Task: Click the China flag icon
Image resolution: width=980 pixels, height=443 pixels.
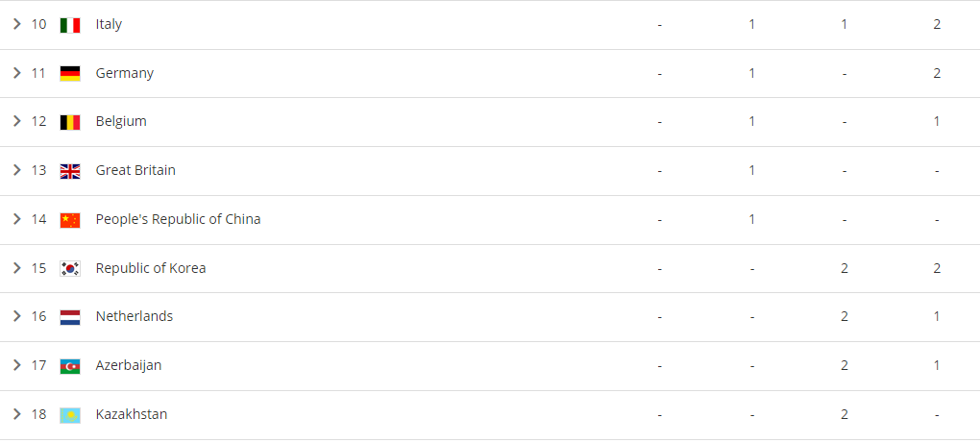Action: (x=70, y=220)
